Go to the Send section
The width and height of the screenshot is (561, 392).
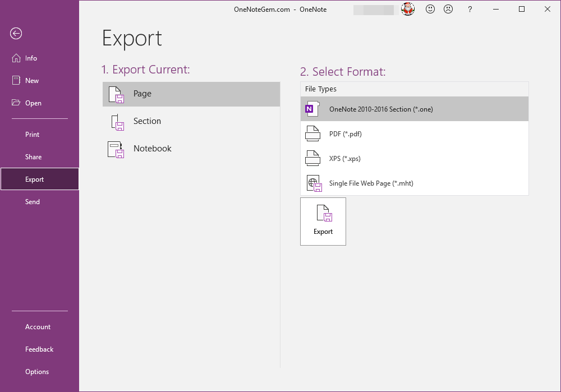pyautogui.click(x=33, y=201)
